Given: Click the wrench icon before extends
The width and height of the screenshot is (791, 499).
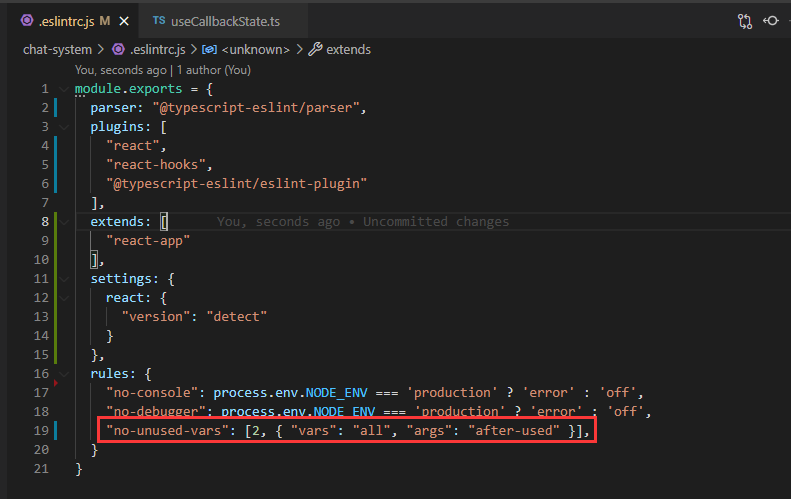Looking at the screenshot, I should click(315, 49).
